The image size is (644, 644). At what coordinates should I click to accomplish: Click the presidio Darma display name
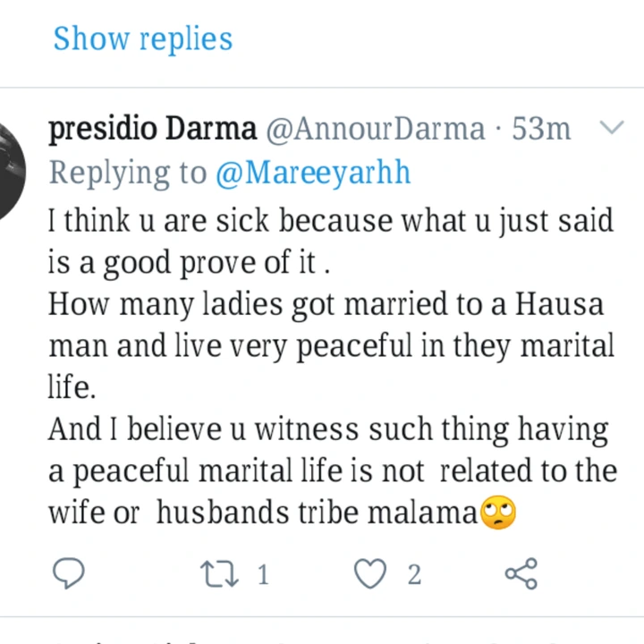click(153, 129)
